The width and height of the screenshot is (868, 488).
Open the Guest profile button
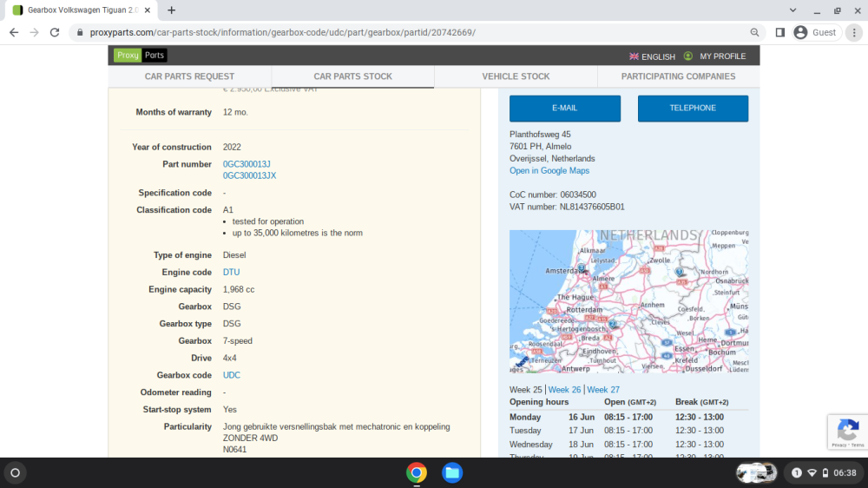(x=815, y=33)
